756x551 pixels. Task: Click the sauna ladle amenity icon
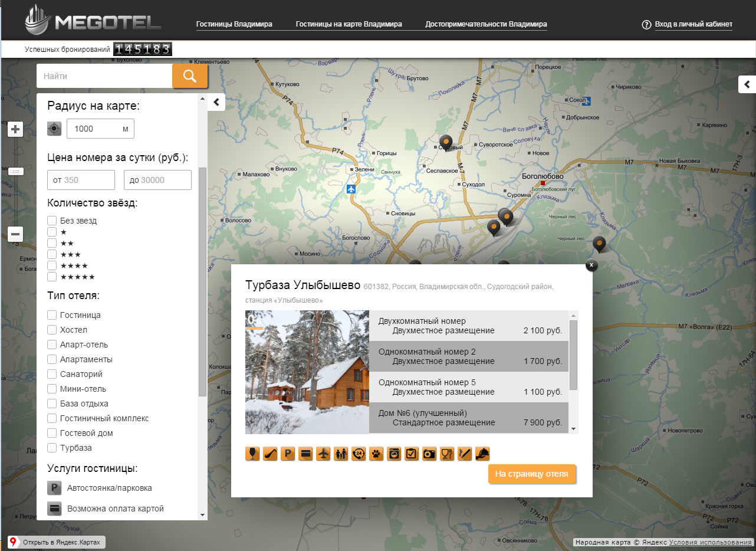point(270,454)
